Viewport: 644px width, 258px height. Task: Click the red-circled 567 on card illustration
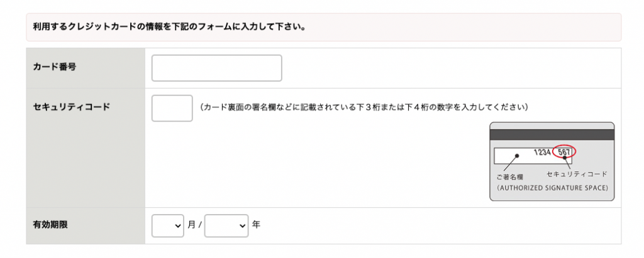click(x=564, y=153)
